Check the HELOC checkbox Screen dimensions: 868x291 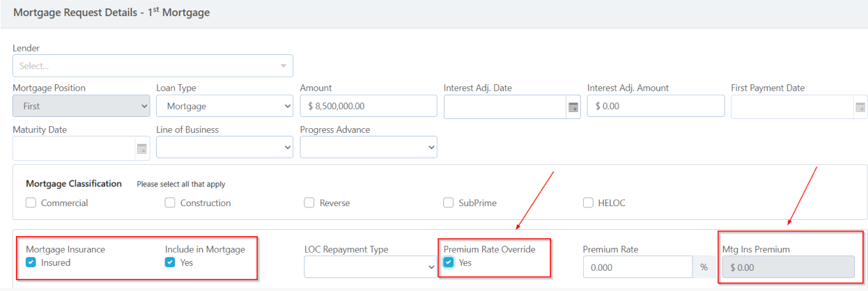tap(588, 203)
